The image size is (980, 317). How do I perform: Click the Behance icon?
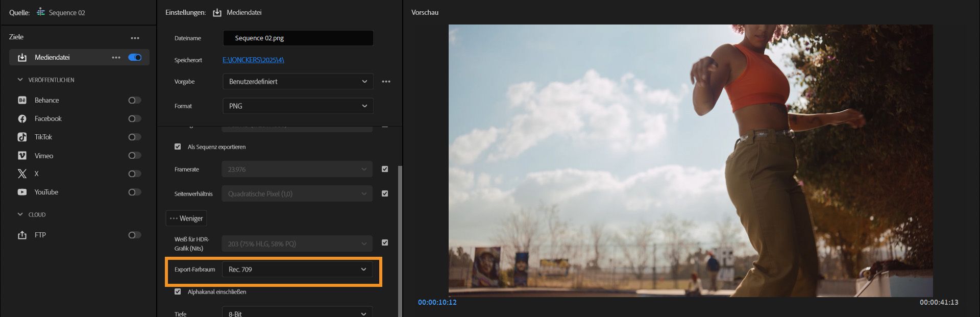[x=22, y=101]
